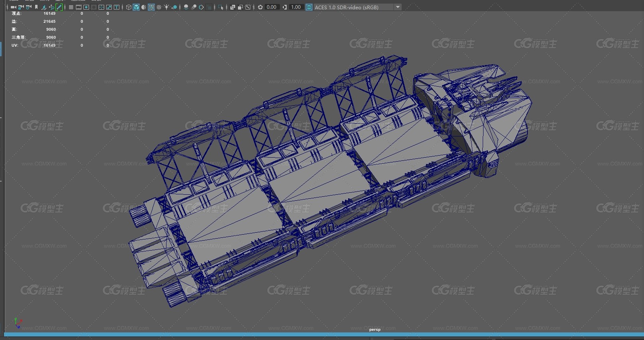Click the persp camera name label
The image size is (644, 340).
(x=375, y=330)
